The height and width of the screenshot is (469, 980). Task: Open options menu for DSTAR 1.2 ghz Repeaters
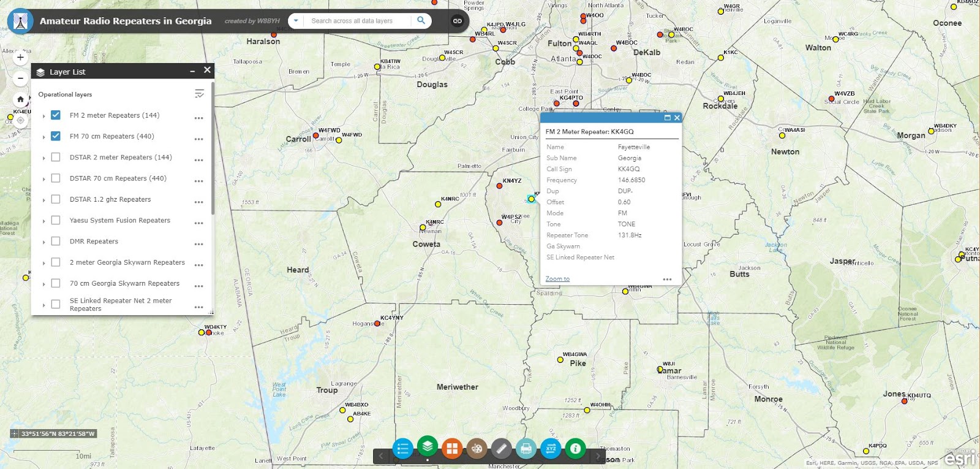(x=198, y=202)
